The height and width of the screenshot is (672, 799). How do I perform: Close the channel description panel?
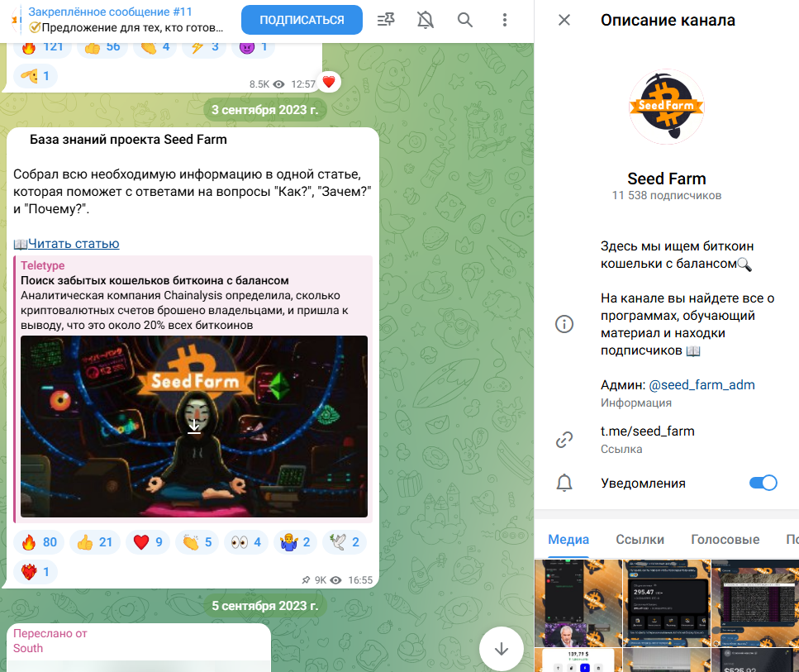point(564,20)
